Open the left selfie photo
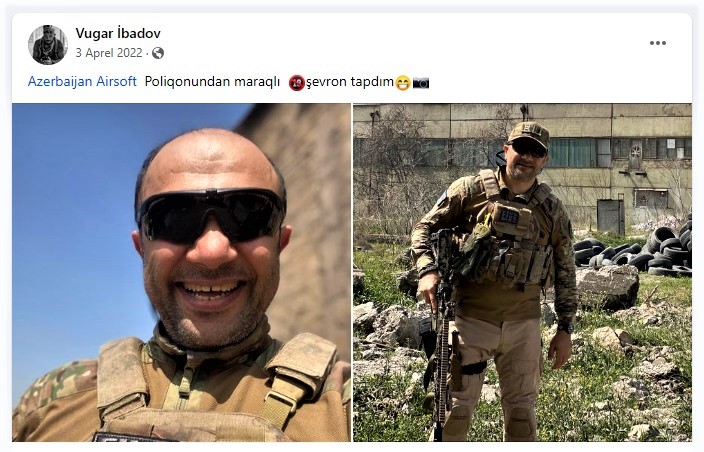Image resolution: width=704 pixels, height=452 pixels. point(181,272)
